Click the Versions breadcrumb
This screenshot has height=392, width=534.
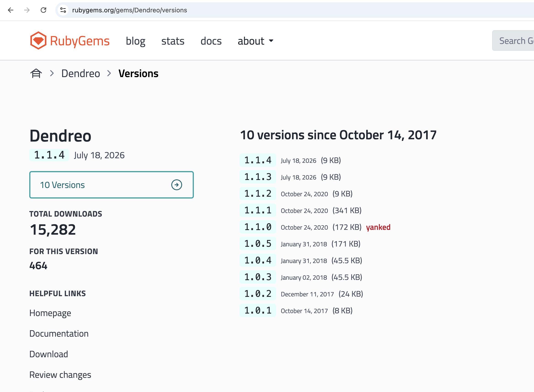pos(138,73)
